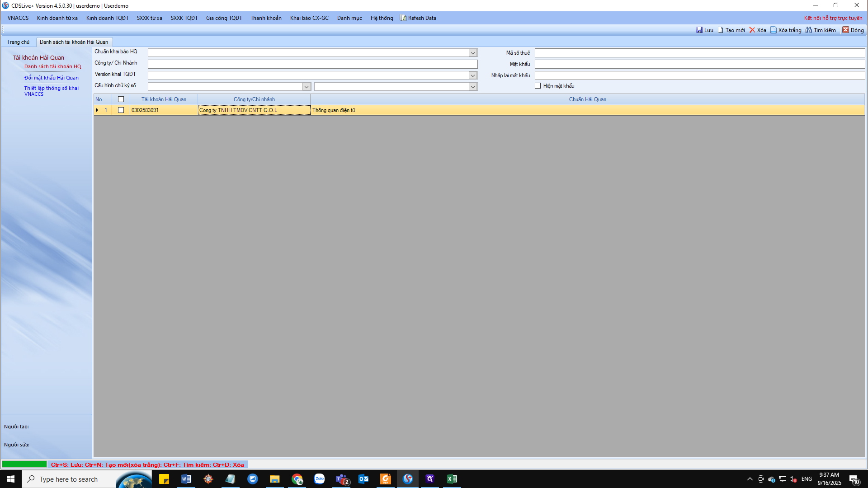Open Excel from the taskbar

click(x=452, y=479)
